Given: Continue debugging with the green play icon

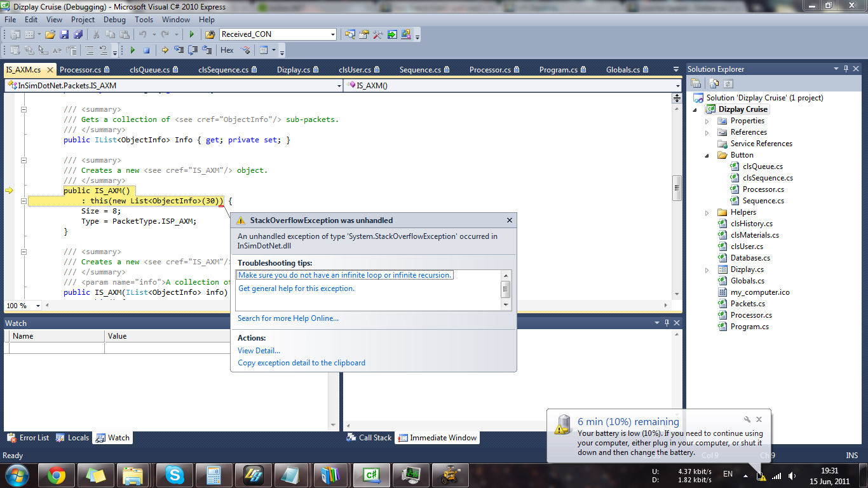Looking at the screenshot, I should pos(133,50).
